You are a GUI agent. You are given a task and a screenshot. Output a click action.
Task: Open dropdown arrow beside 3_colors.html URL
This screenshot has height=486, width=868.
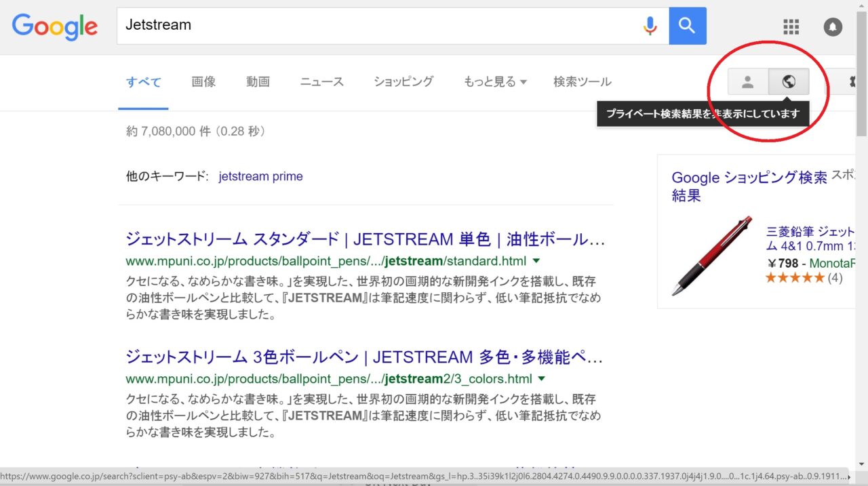(x=541, y=379)
